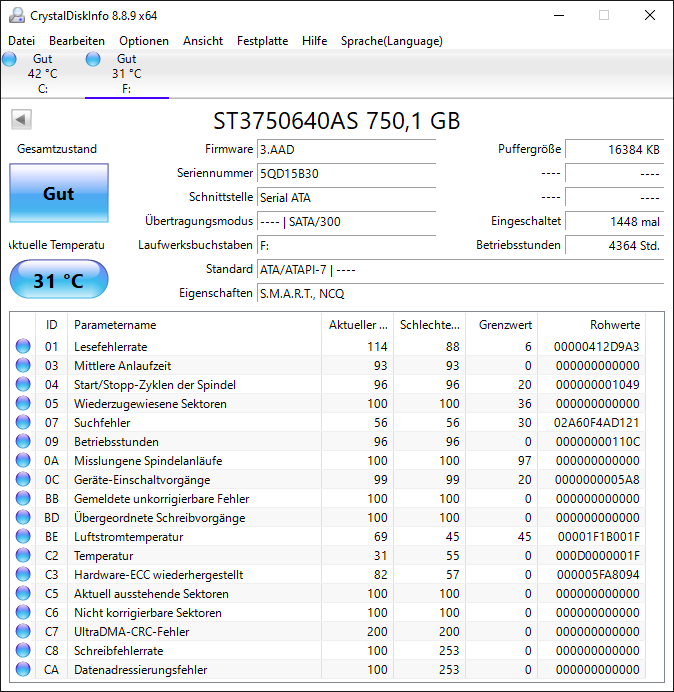Click the Parametername column header

[194, 325]
